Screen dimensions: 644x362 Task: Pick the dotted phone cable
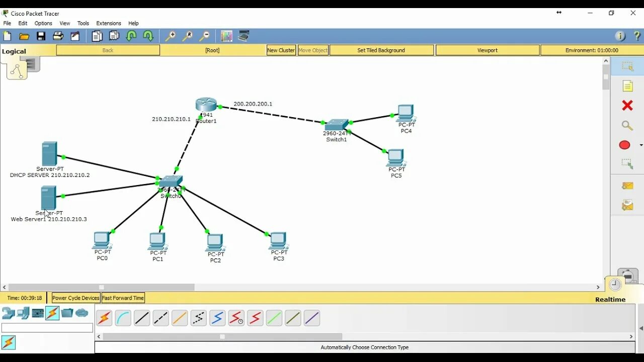(198, 318)
